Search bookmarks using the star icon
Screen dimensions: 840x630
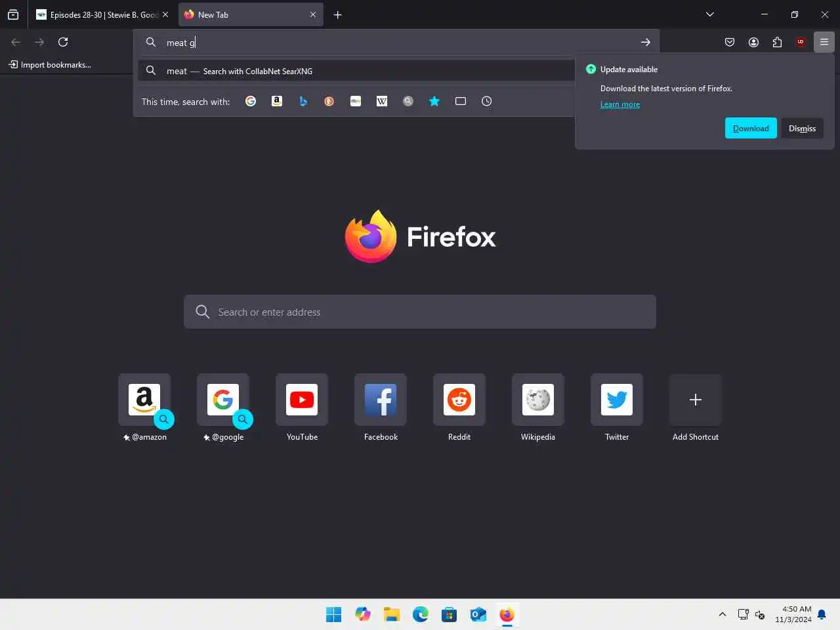434,101
